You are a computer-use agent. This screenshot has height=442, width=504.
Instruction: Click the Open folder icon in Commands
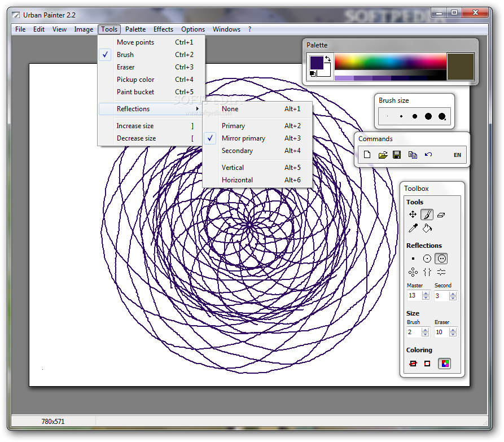point(383,155)
